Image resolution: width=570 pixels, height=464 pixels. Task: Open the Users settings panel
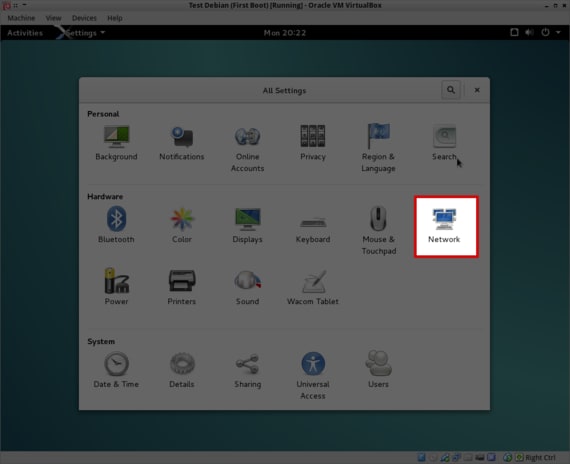[378, 369]
